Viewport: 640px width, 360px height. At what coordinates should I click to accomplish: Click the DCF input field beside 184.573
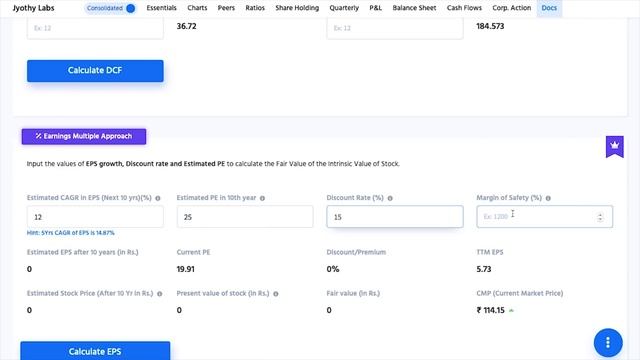(x=395, y=28)
